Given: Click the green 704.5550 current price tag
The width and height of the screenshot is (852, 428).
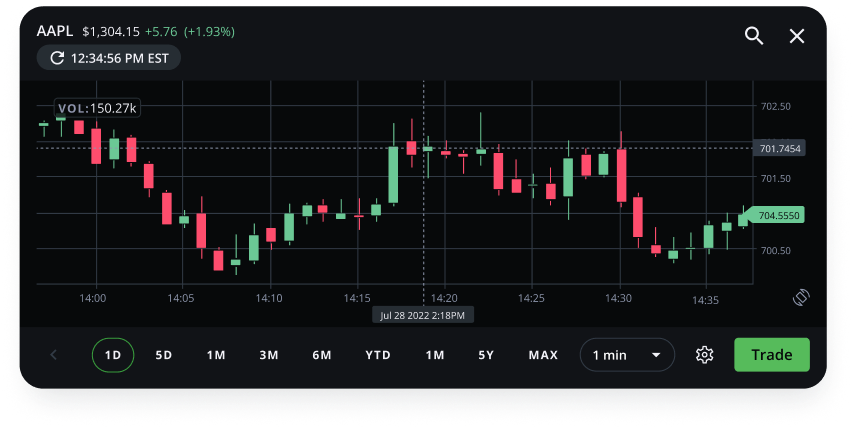Looking at the screenshot, I should [779, 215].
